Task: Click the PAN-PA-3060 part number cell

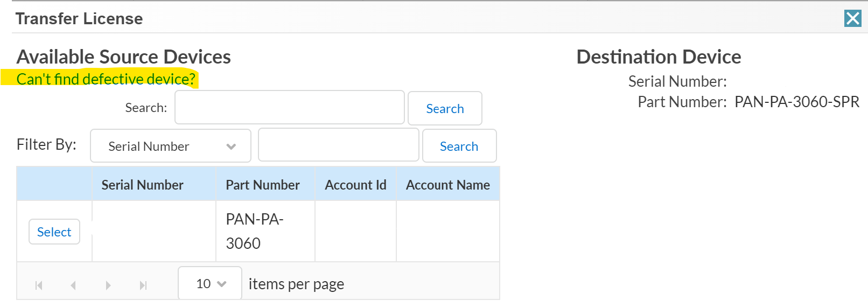Action: 255,231
